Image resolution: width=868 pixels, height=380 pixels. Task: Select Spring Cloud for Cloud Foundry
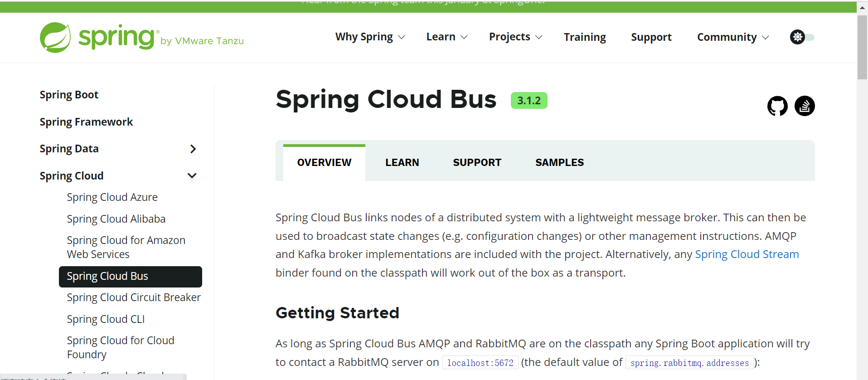121,347
